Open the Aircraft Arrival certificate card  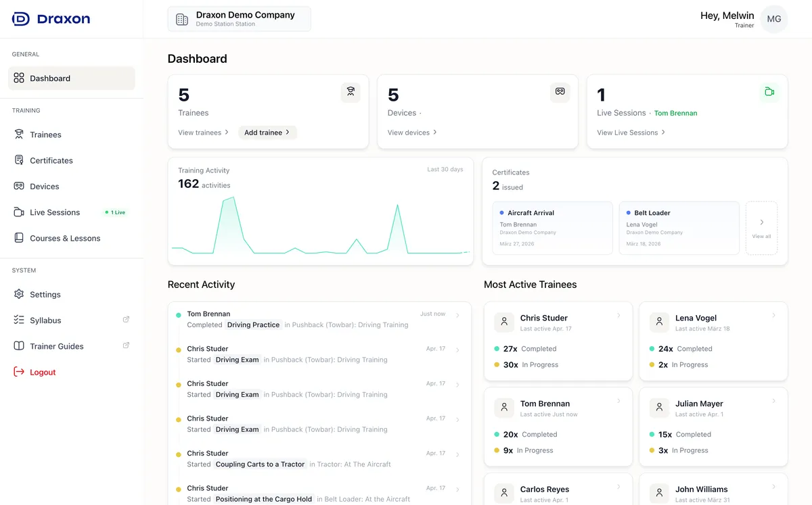(552, 228)
